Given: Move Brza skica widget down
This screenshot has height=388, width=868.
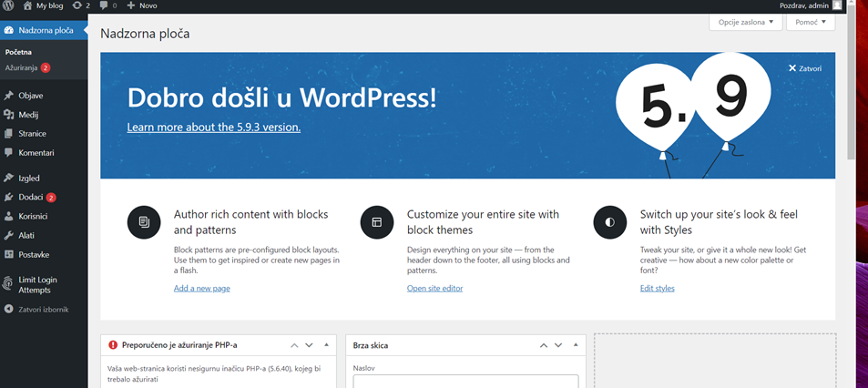Looking at the screenshot, I should coord(559,345).
